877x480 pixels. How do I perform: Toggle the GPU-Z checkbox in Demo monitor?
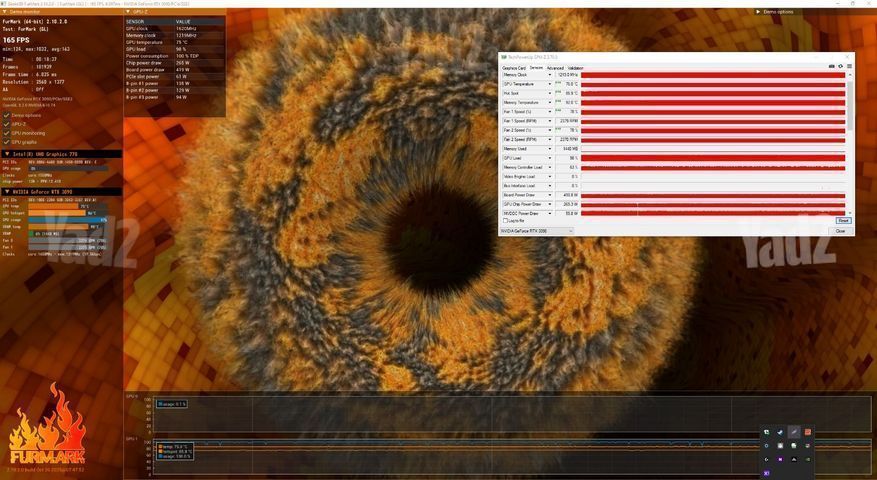point(7,124)
